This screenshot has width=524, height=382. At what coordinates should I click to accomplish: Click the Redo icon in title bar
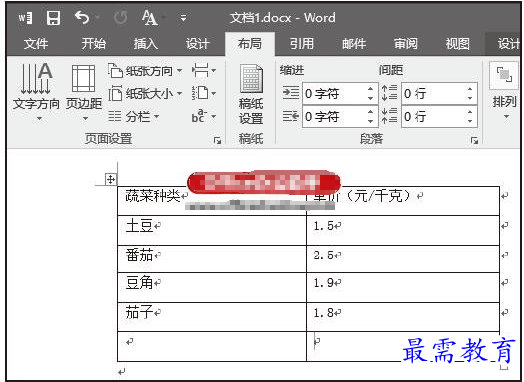pyautogui.click(x=120, y=18)
